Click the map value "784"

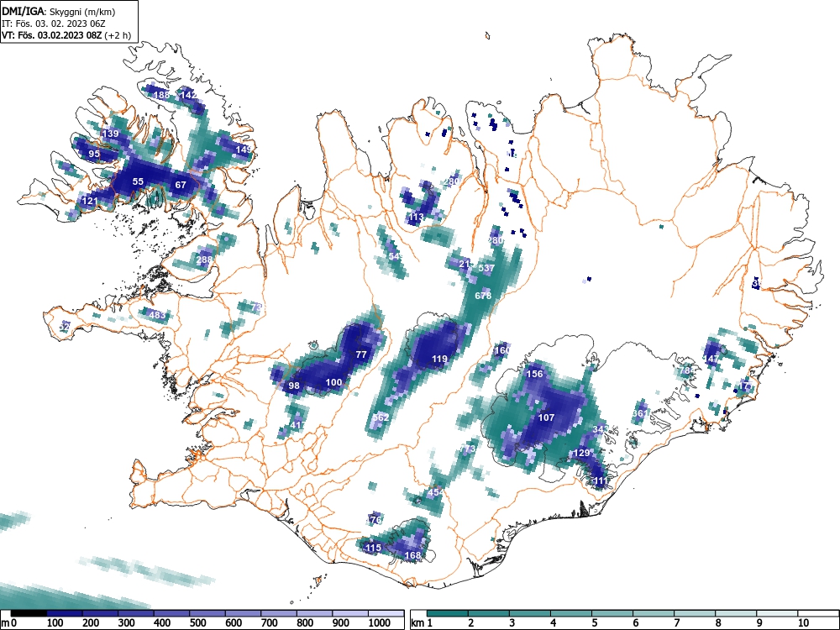[687, 370]
